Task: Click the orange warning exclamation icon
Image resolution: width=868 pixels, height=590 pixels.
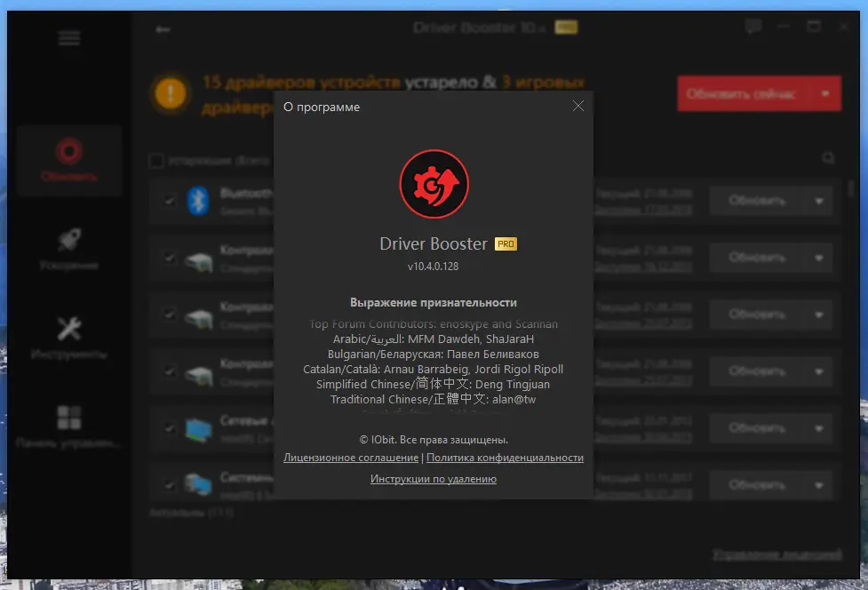Action: coord(169,92)
